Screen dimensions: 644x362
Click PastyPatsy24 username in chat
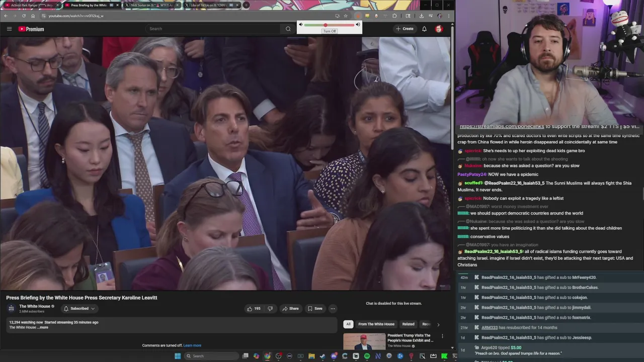tap(472, 174)
